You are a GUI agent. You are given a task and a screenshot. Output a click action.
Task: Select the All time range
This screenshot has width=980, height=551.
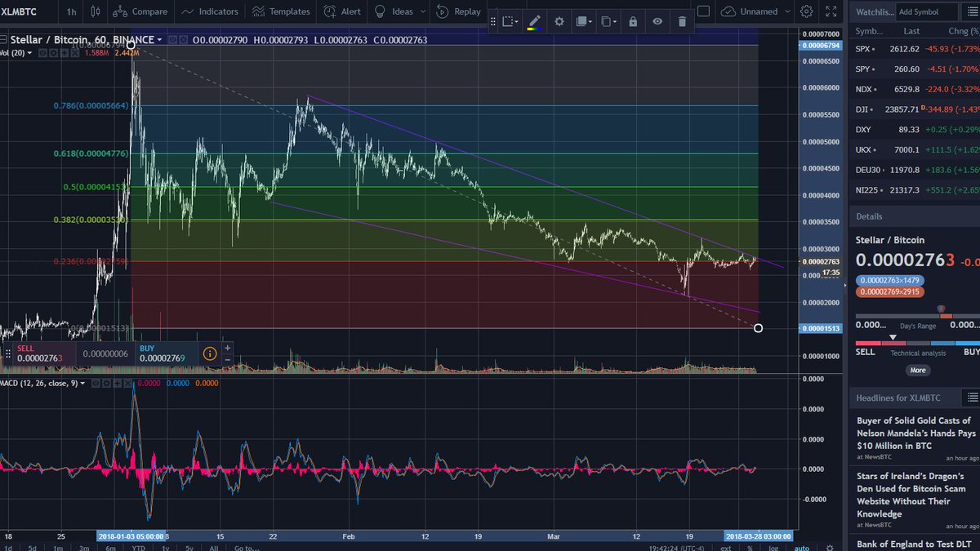pyautogui.click(x=213, y=546)
